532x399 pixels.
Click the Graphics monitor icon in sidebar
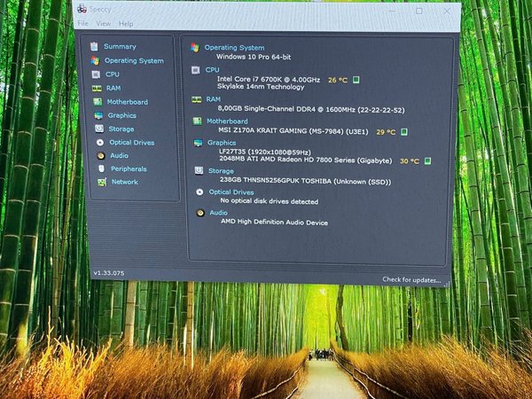98,115
